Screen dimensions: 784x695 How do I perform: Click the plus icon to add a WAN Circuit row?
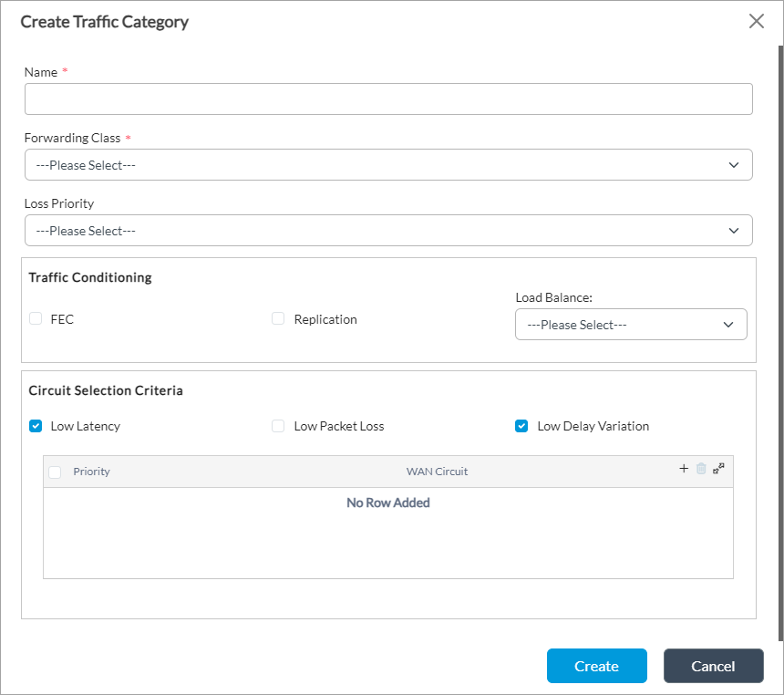click(684, 469)
